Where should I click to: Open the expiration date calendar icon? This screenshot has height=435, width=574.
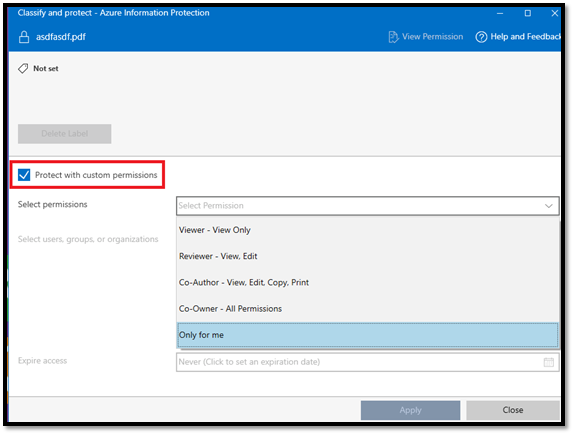point(549,362)
